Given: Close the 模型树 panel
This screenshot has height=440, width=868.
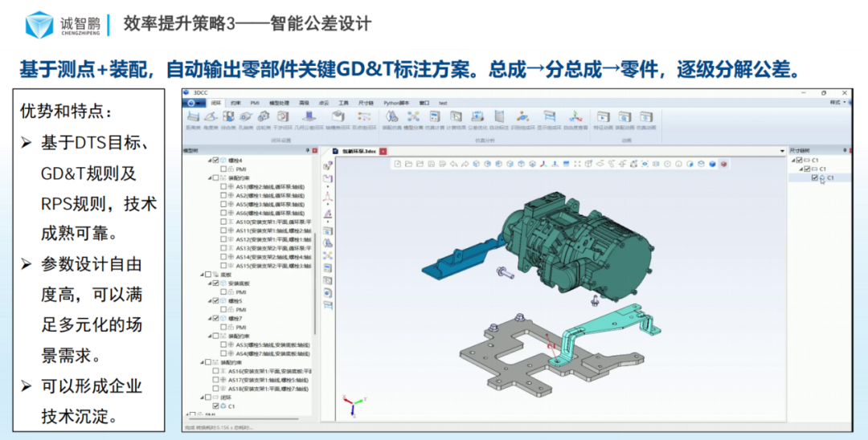Looking at the screenshot, I should coord(314,150).
